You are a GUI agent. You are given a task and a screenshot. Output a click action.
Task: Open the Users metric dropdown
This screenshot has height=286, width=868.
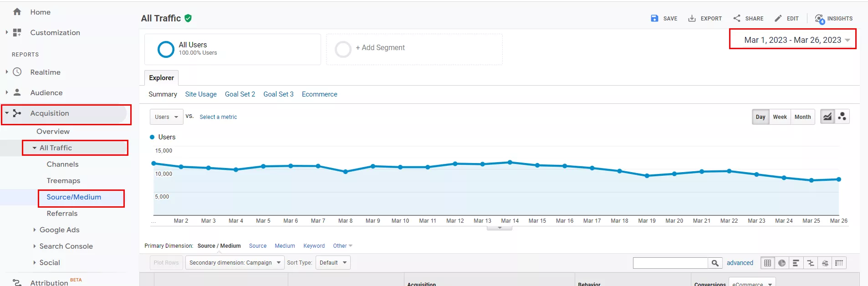(x=166, y=117)
